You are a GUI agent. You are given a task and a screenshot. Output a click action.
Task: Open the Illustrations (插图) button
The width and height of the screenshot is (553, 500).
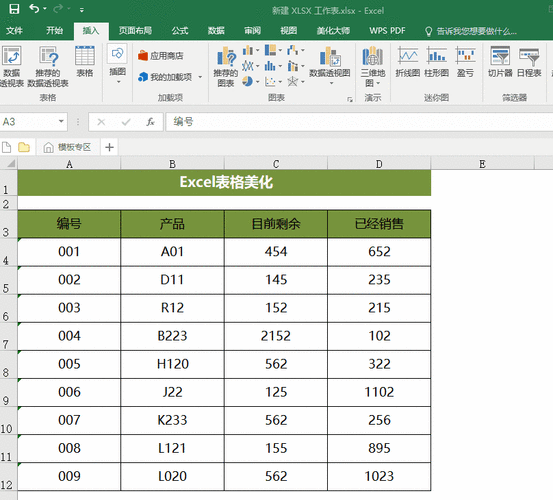[117, 63]
